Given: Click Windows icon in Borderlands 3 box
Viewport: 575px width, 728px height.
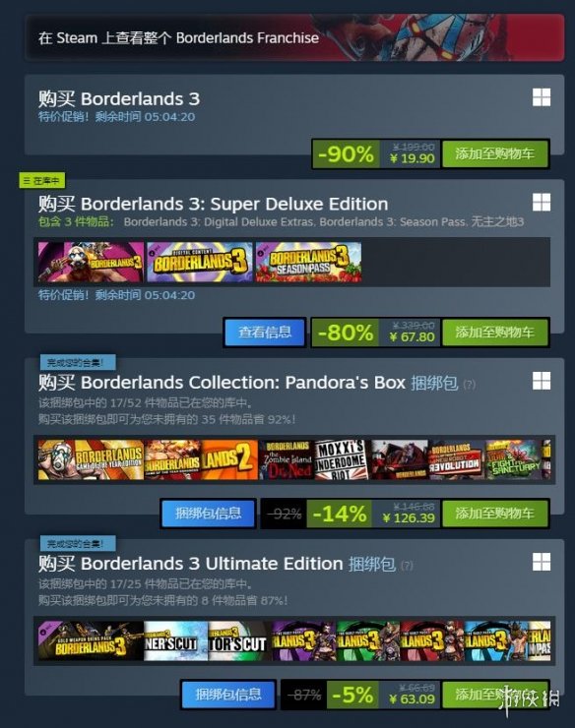Looking at the screenshot, I should [x=542, y=97].
